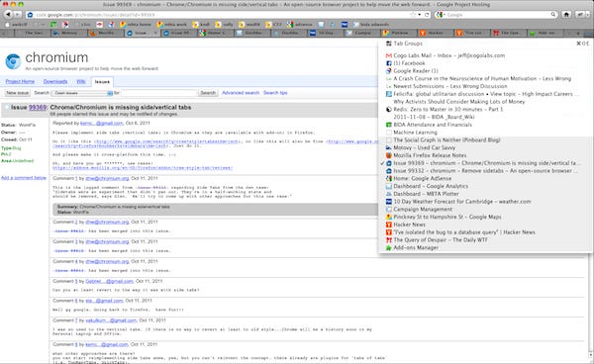Open the Firefox home page button
This screenshot has width=594, height=364.
click(566, 15)
